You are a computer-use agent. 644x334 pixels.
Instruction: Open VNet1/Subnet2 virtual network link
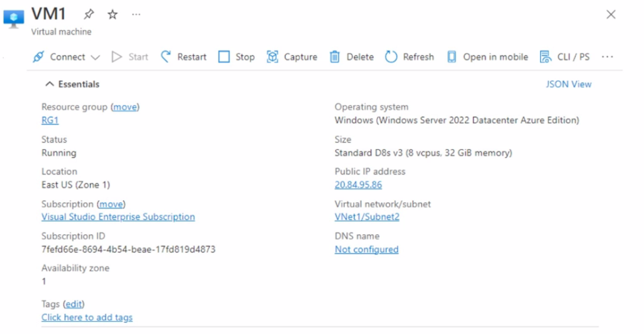(x=366, y=217)
